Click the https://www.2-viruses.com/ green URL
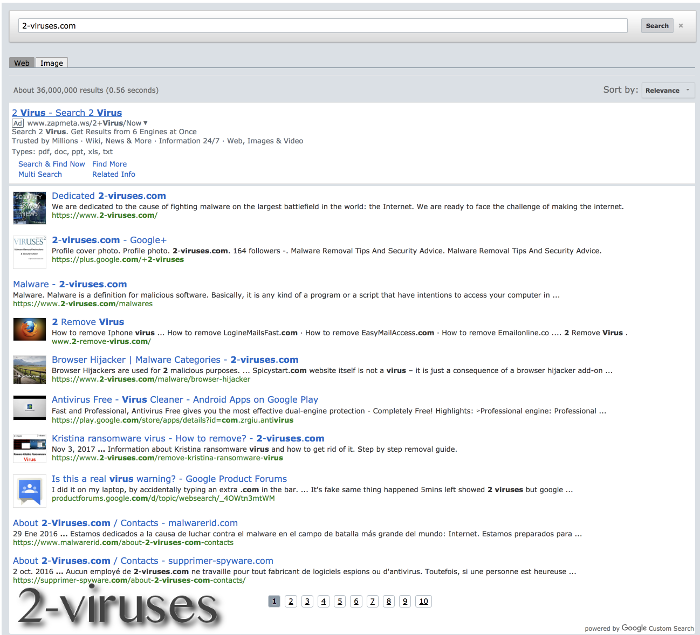Image resolution: width=700 pixels, height=635 pixels. pos(104,215)
